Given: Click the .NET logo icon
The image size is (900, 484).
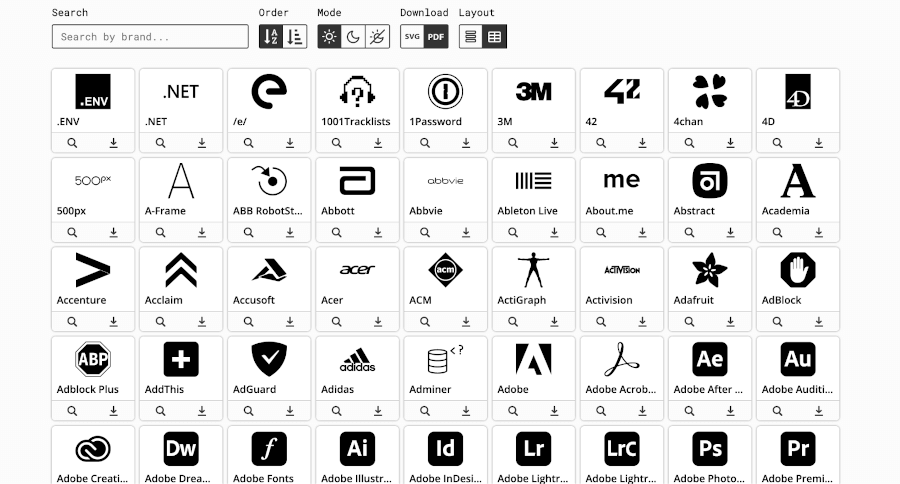Looking at the screenshot, I should (x=181, y=91).
